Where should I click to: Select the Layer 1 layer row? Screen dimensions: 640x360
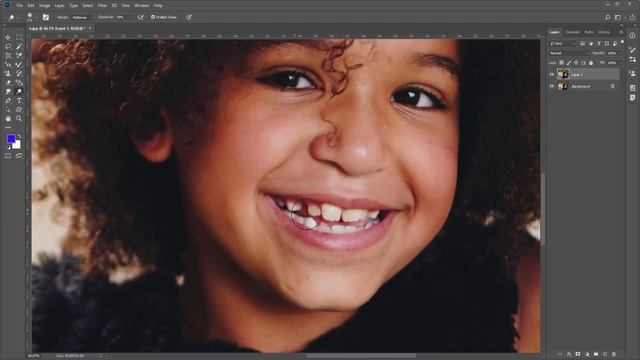click(584, 75)
